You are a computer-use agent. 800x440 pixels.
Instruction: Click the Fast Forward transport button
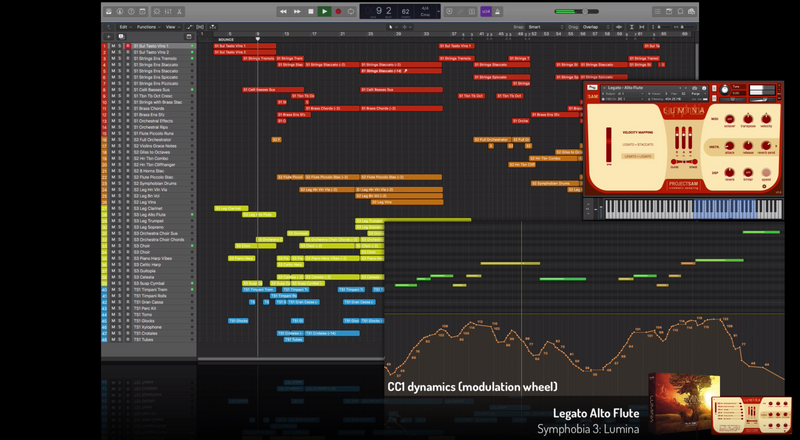(x=297, y=11)
